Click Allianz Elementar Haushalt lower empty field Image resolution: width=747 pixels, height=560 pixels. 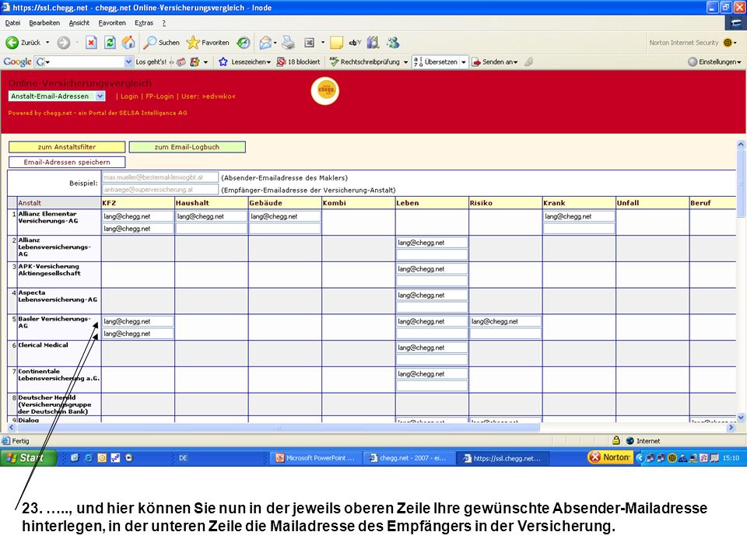tap(211, 229)
